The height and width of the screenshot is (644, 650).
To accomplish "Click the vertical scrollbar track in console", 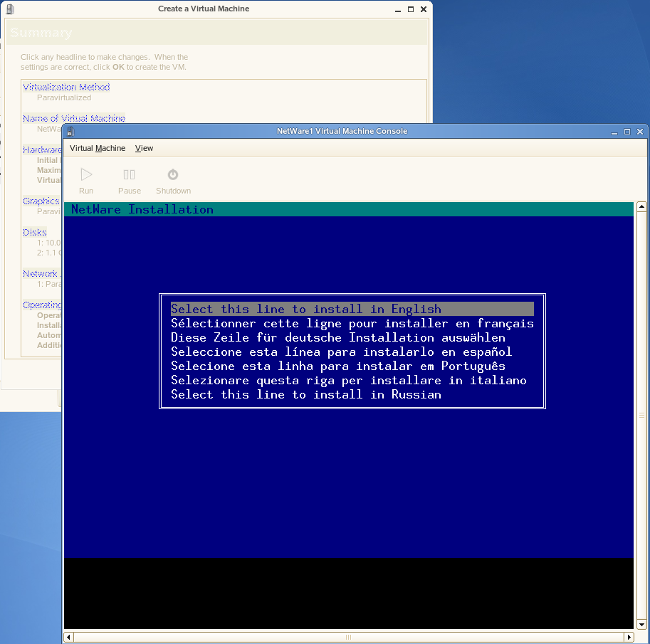I will click(641, 416).
